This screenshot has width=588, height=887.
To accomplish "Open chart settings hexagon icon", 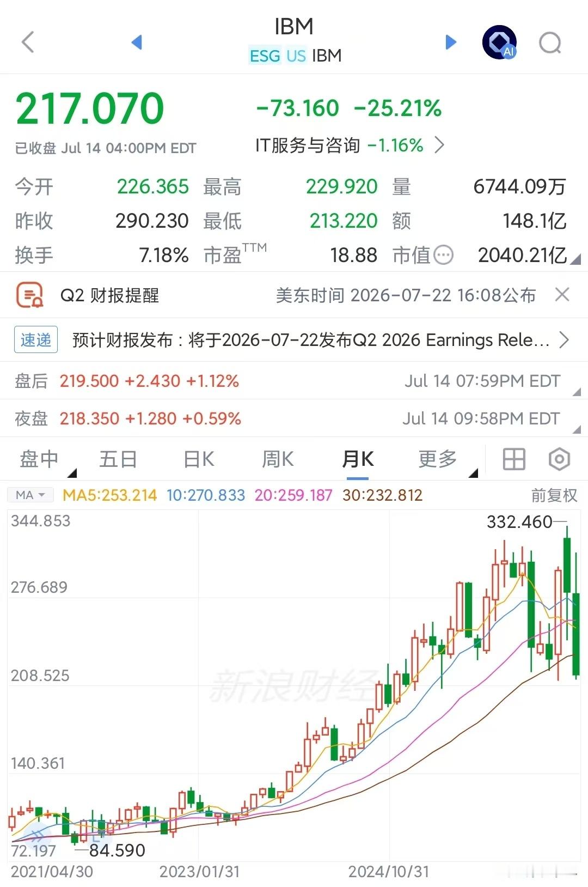I will coord(559,459).
